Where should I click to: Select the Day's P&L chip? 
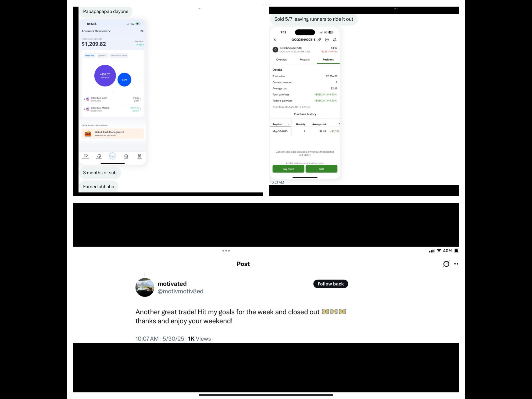[90, 56]
